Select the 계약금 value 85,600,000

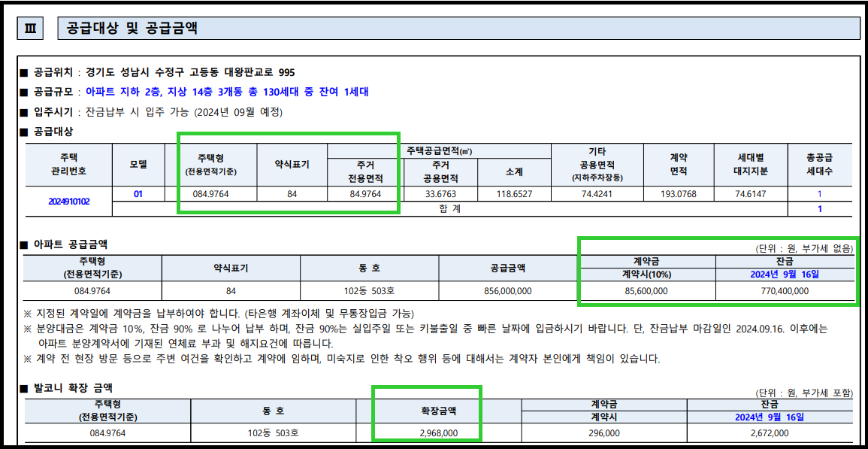(x=645, y=291)
